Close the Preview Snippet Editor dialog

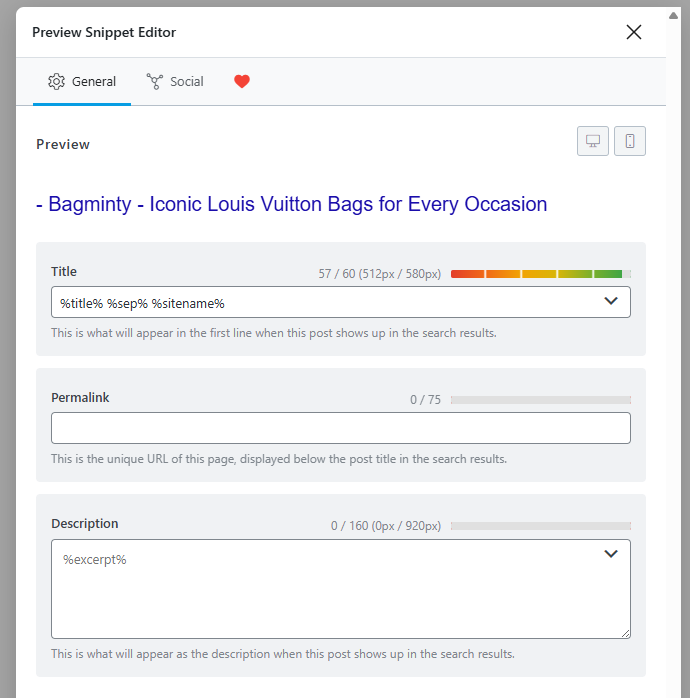click(633, 32)
